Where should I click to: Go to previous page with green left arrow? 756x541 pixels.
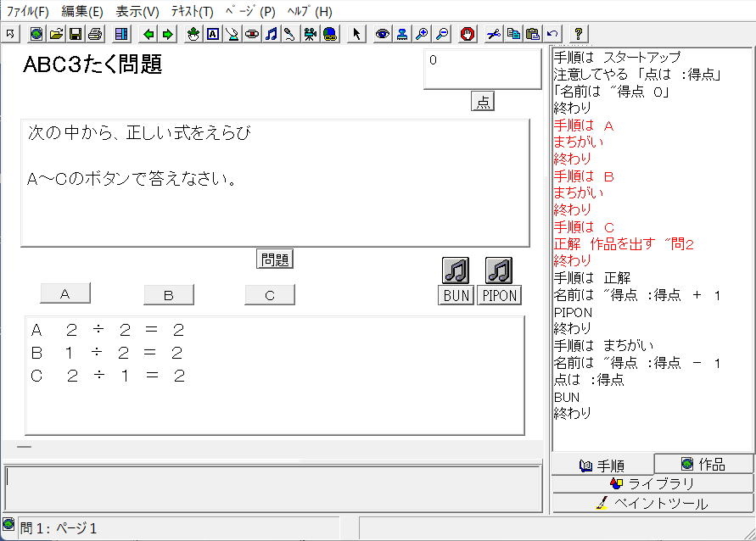tap(148, 34)
